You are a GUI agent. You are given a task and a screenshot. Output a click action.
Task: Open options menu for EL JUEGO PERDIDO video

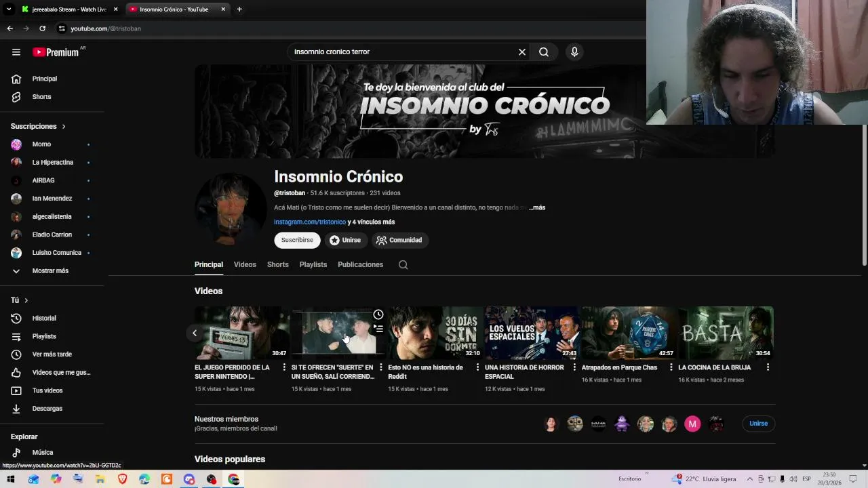284,367
